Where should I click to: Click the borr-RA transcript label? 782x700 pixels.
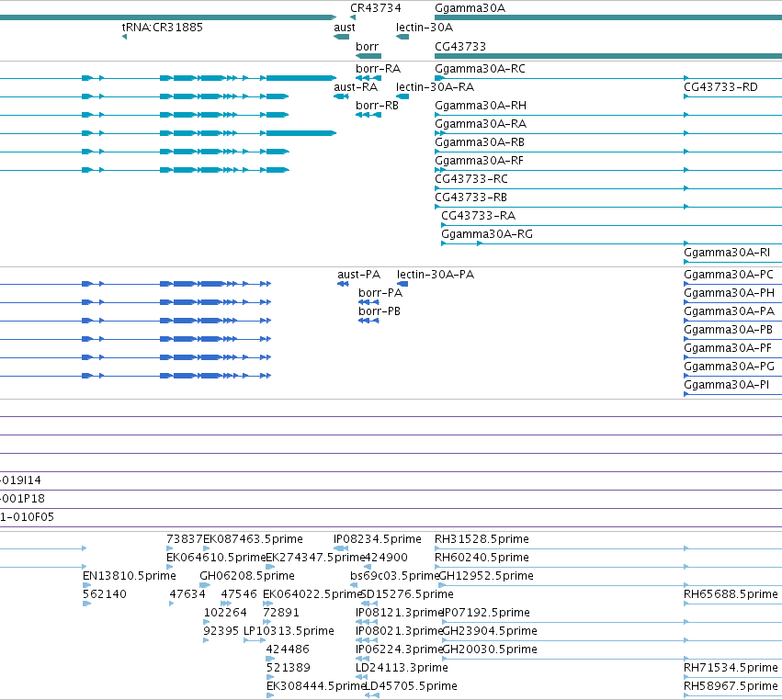(378, 68)
